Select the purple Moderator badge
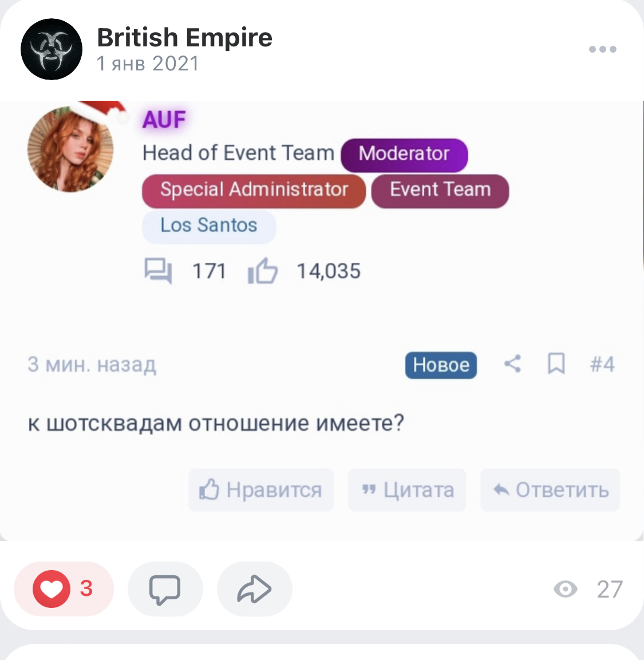 [x=404, y=155]
